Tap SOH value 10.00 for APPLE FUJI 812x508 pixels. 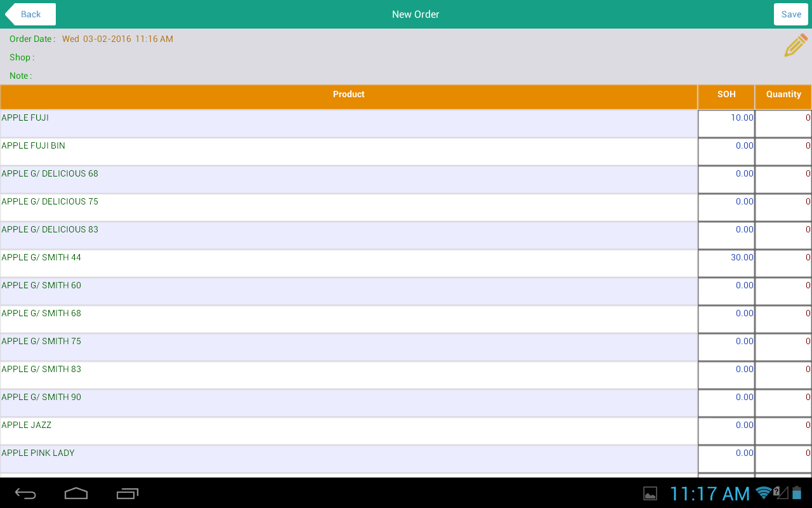726,124
